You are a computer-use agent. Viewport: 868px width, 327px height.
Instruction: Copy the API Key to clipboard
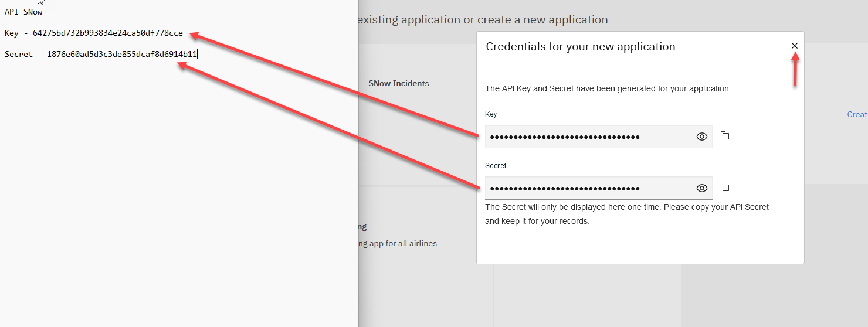(725, 136)
